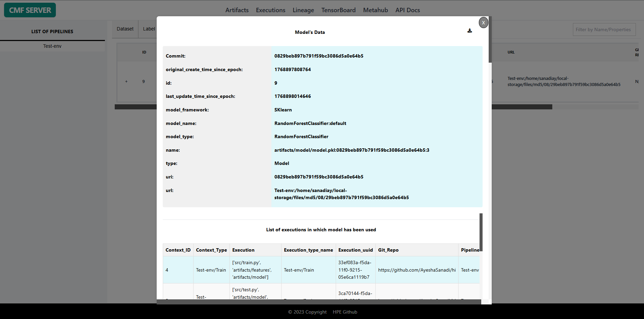The image size is (644, 319).
Task: Close the Model's Data popup
Action: (483, 23)
